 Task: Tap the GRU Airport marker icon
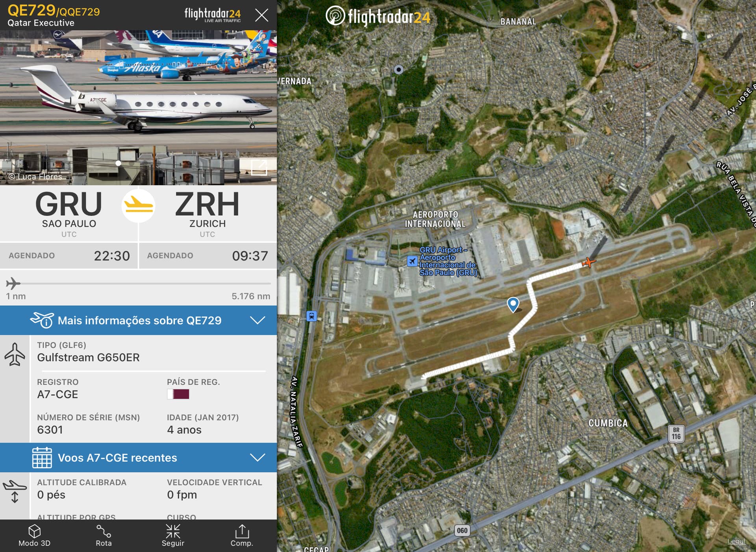412,261
